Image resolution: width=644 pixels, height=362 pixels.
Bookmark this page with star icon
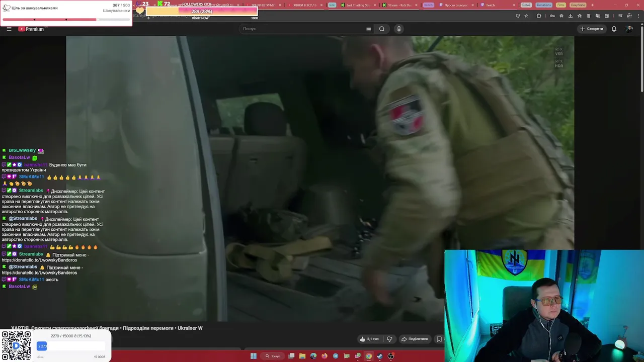click(x=526, y=16)
